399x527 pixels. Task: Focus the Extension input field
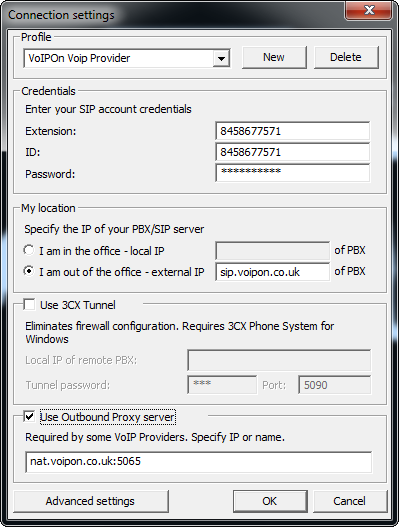[292, 131]
